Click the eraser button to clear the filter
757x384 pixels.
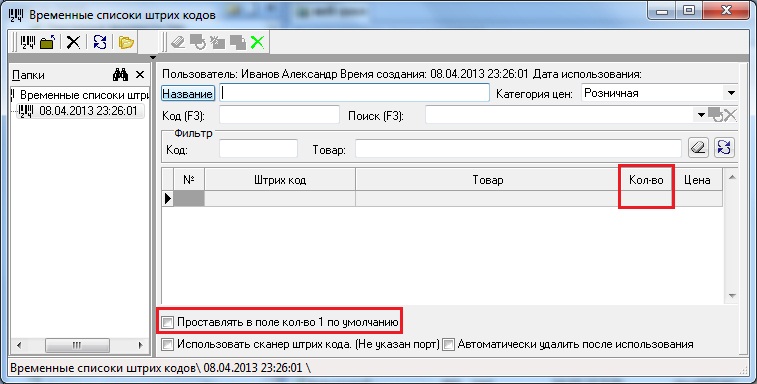click(x=698, y=148)
